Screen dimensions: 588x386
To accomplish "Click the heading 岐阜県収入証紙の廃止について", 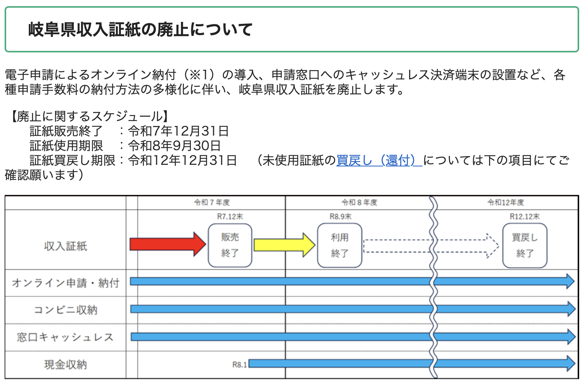I will 140,30.
